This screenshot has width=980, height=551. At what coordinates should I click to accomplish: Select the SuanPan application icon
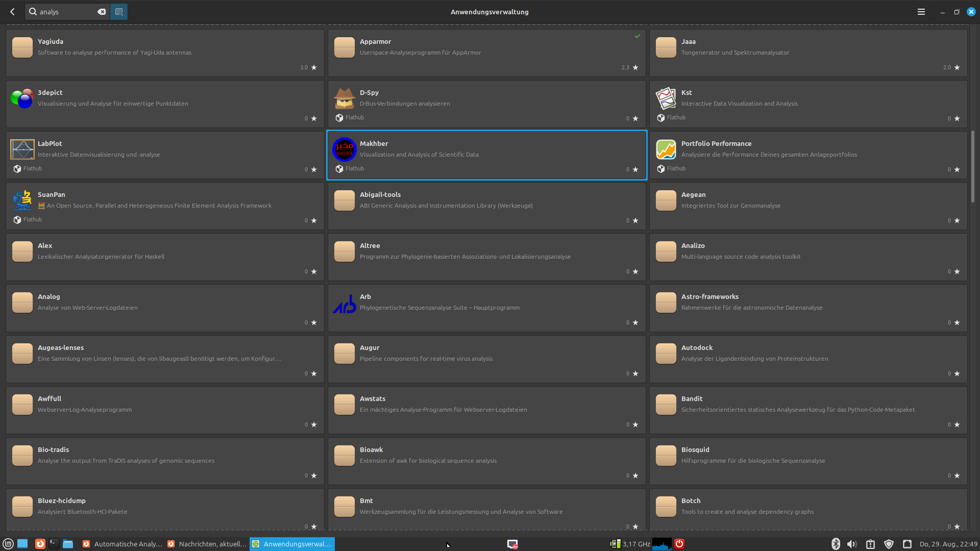(x=22, y=201)
